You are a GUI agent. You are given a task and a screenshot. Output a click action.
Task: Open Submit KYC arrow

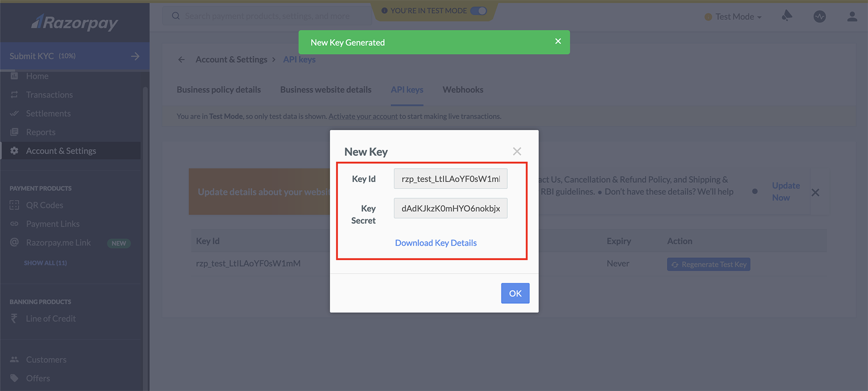tap(136, 56)
